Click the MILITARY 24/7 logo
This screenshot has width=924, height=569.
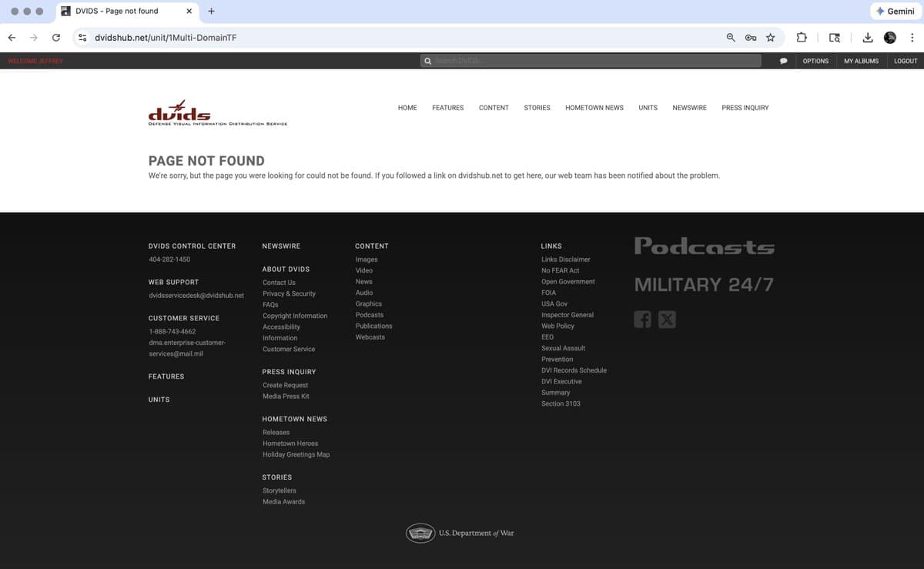click(703, 284)
